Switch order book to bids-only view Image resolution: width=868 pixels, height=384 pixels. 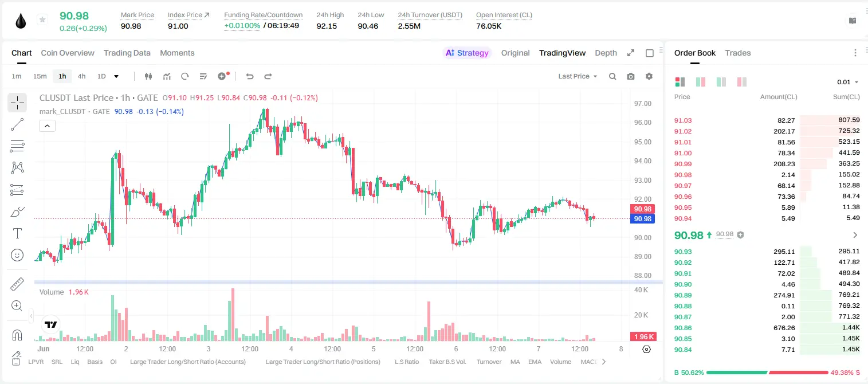(x=721, y=82)
